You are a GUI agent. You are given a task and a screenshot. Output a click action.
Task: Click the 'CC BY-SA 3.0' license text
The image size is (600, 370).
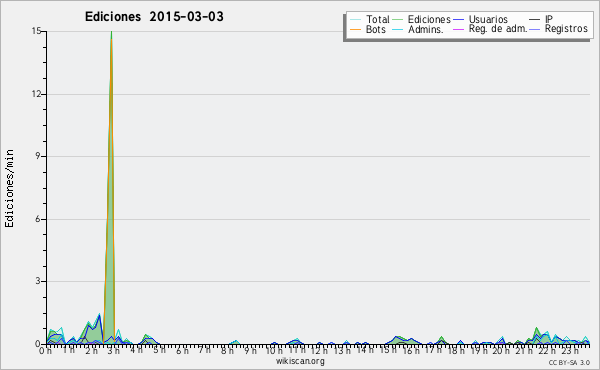coord(569,362)
